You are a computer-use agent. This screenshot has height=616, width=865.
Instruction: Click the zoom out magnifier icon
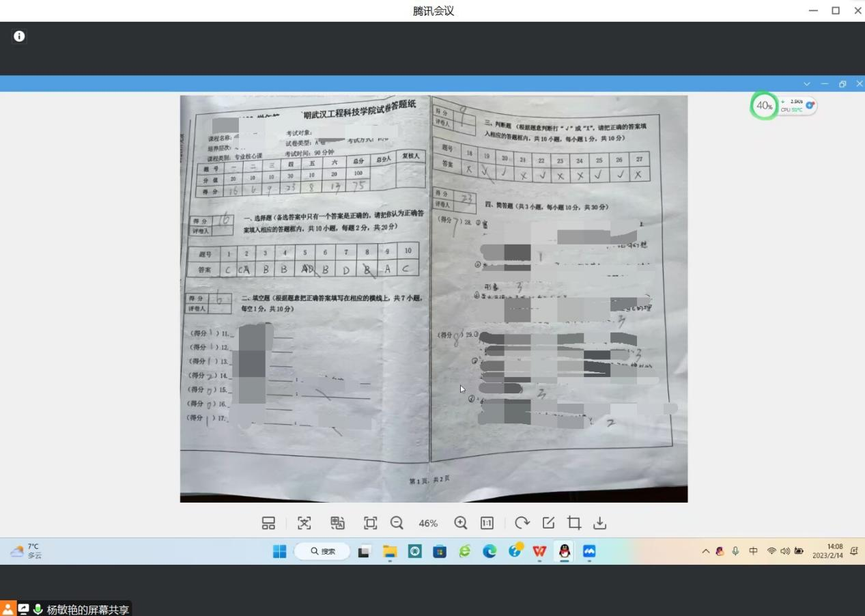click(397, 523)
